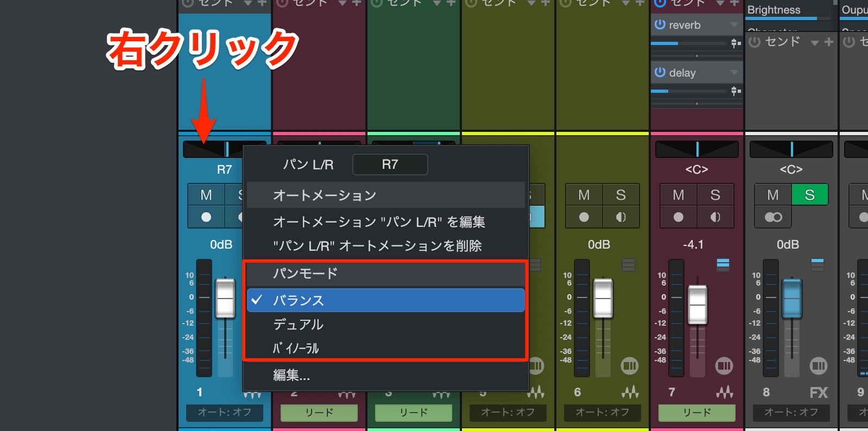Mute channel 7
The image size is (868, 431).
(x=679, y=195)
